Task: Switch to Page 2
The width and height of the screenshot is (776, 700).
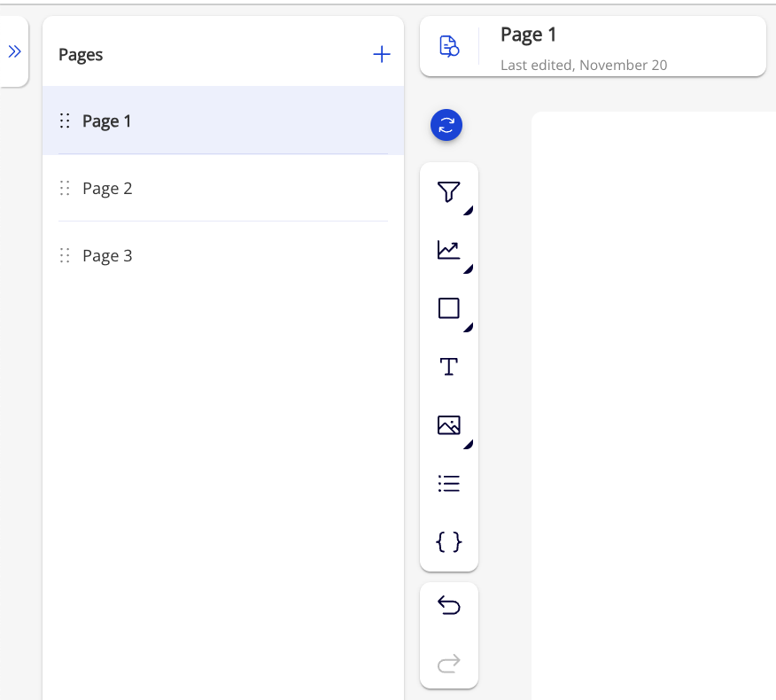Action: tap(107, 189)
